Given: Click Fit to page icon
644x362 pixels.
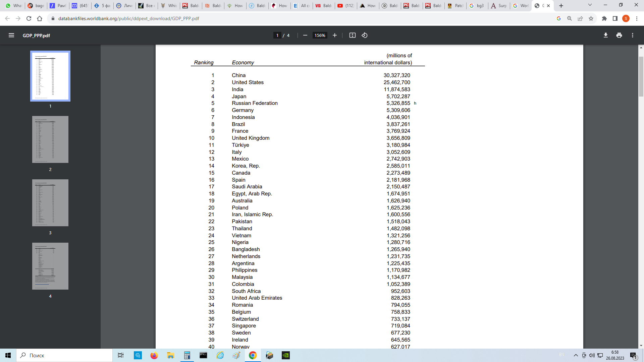Looking at the screenshot, I should 352,35.
